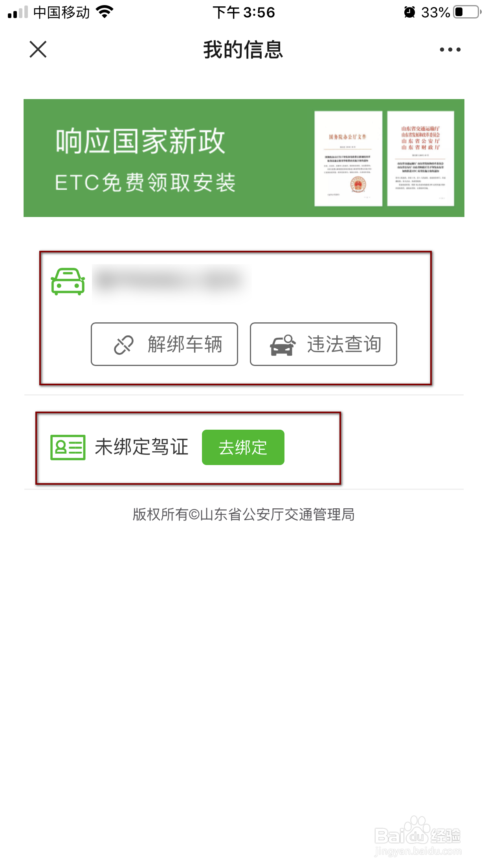Tap the green 去绑定 button
Screen dimensions: 488x868
click(243, 447)
